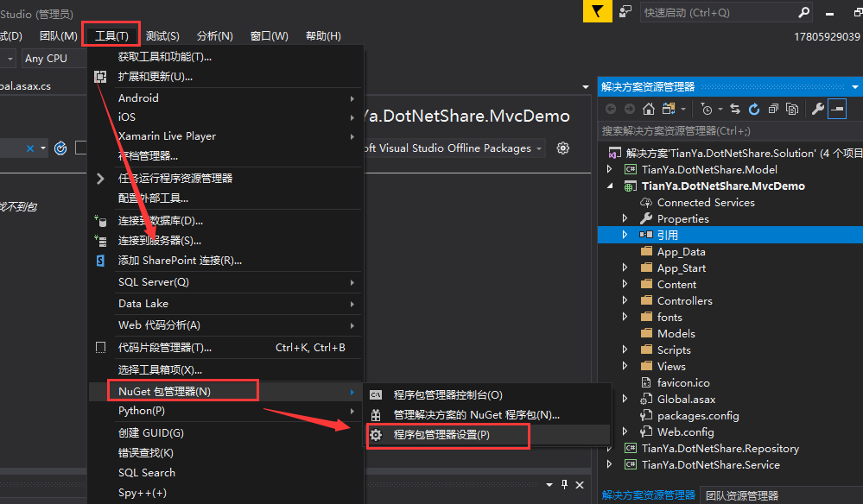The image size is (863, 504).
Task: Click the Package Manager Console icon
Action: [x=376, y=395]
